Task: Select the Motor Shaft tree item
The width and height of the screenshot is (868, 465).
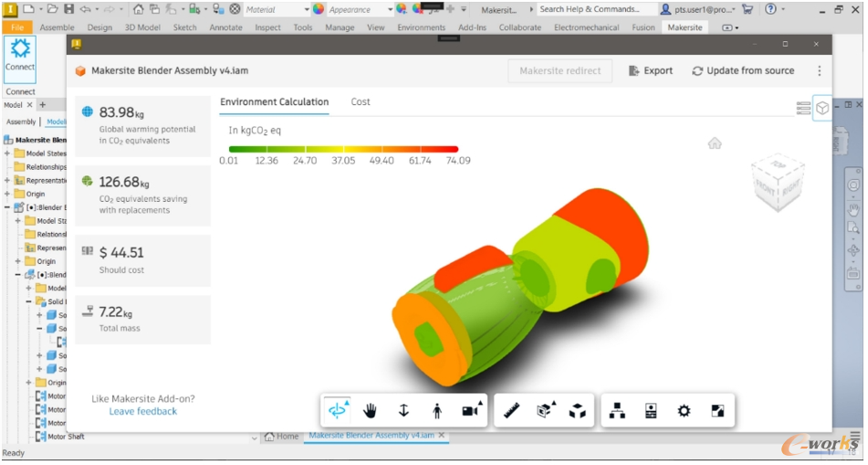Action: point(60,437)
